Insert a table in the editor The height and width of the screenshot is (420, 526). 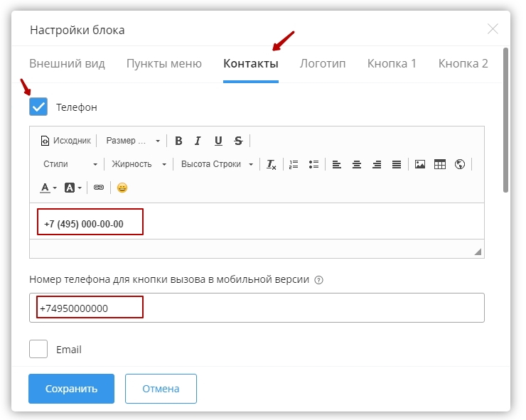440,164
